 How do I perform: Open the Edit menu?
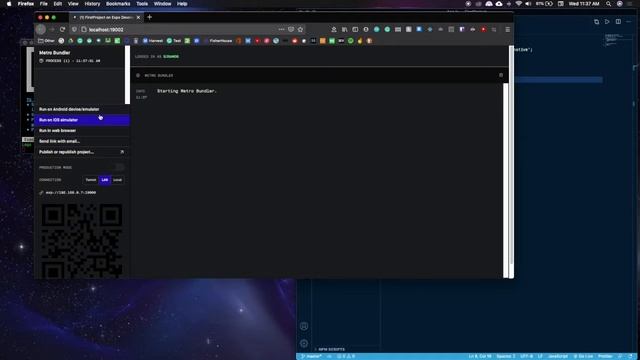point(58,4)
